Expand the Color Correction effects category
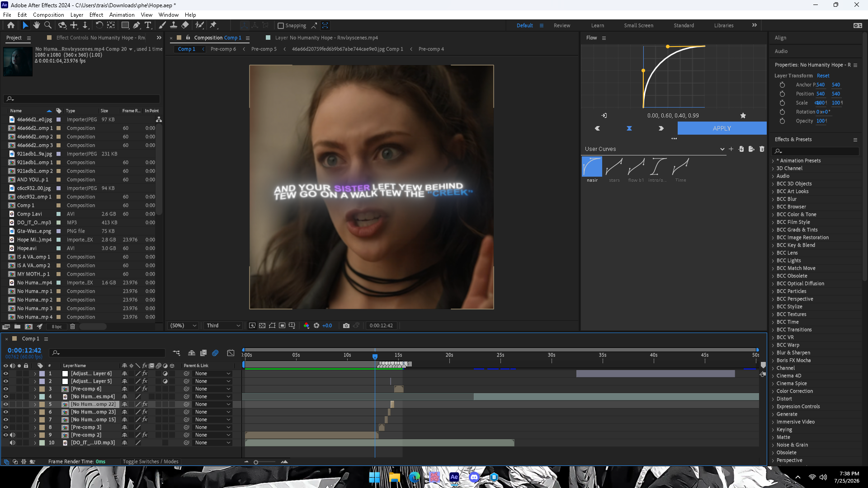The width and height of the screenshot is (868, 488). click(773, 391)
